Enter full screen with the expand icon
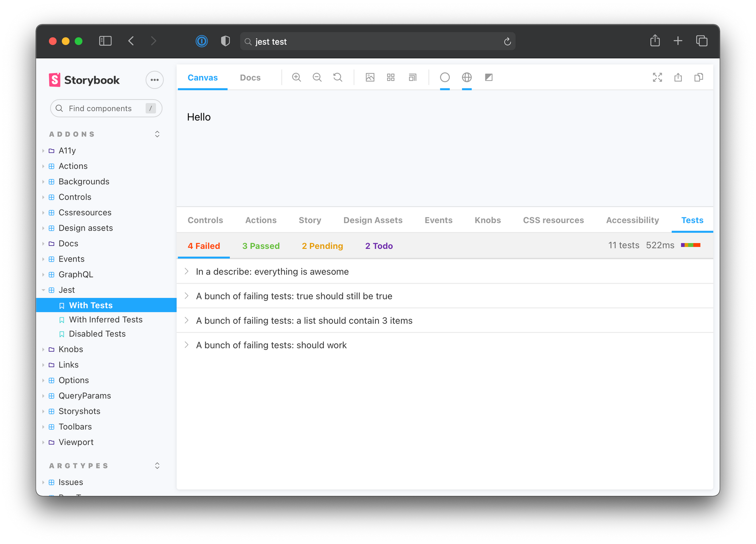Image resolution: width=756 pixels, height=544 pixels. point(657,77)
